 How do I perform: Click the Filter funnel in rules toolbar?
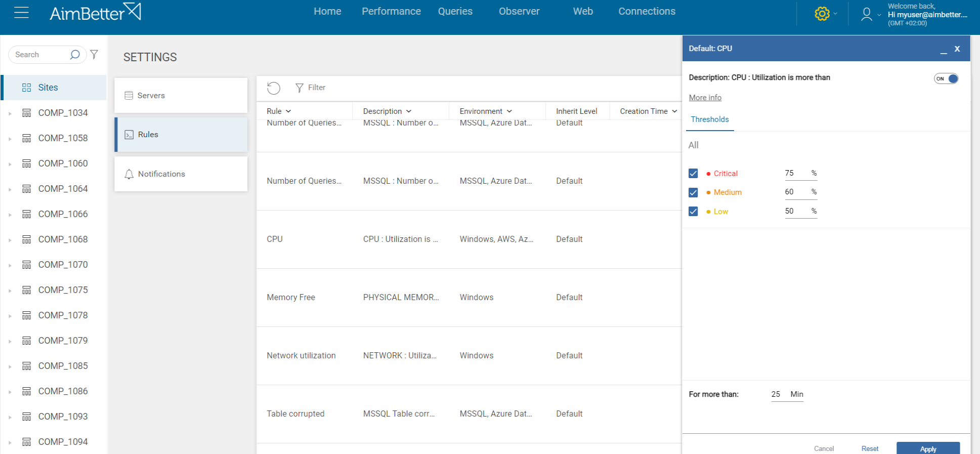click(x=300, y=88)
